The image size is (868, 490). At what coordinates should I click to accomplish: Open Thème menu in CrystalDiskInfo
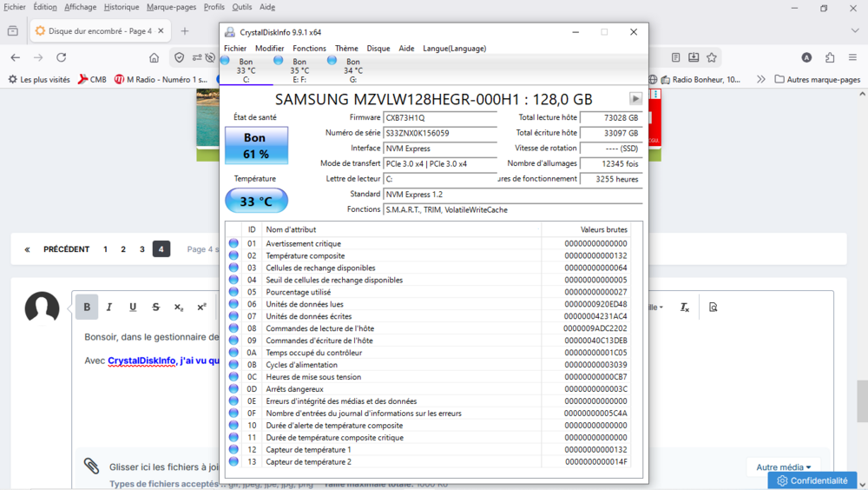[x=346, y=49]
